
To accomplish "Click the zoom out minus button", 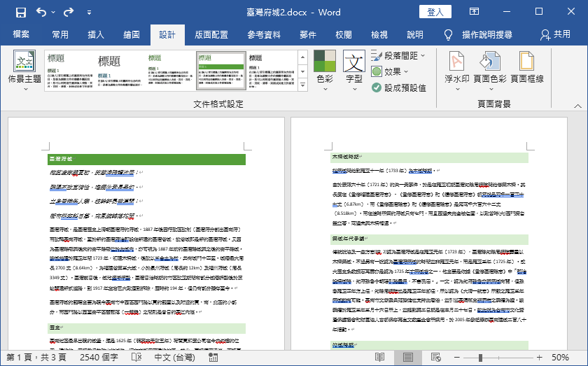I will tap(456, 358).
